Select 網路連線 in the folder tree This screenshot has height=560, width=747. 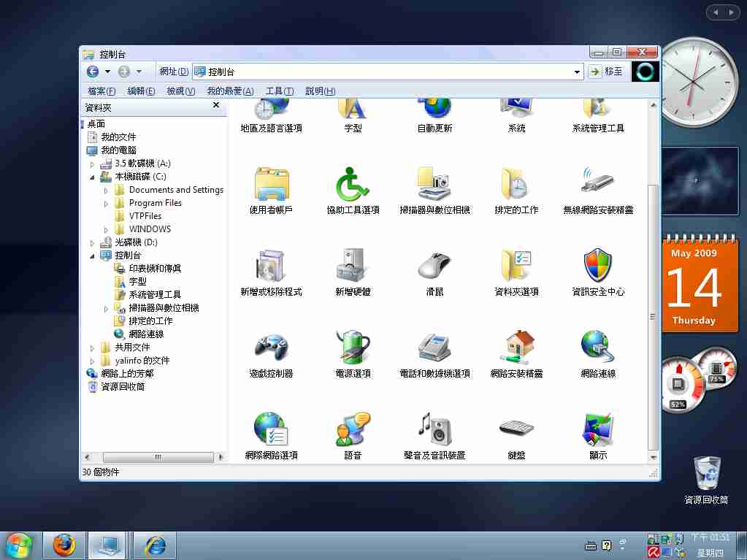pyautogui.click(x=146, y=334)
